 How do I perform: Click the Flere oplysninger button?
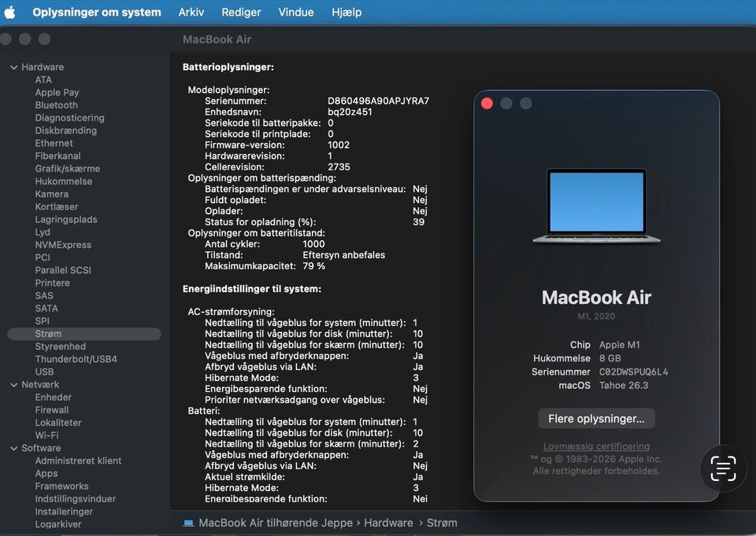596,419
